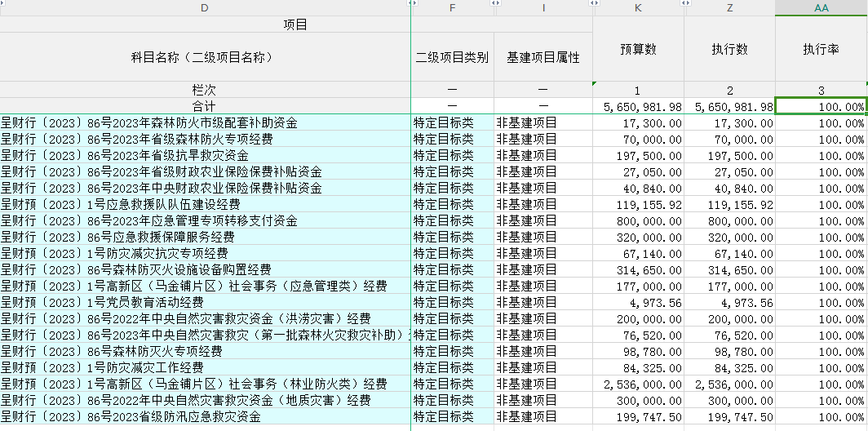The width and height of the screenshot is (868, 431).
Task: Click the 科目名称（二级项目名称） header cell
Action: tap(205, 57)
